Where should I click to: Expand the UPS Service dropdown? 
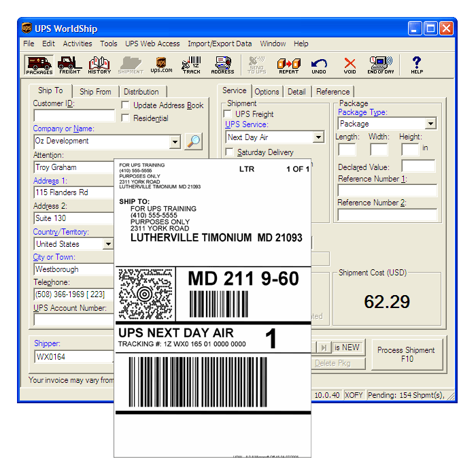[318, 137]
